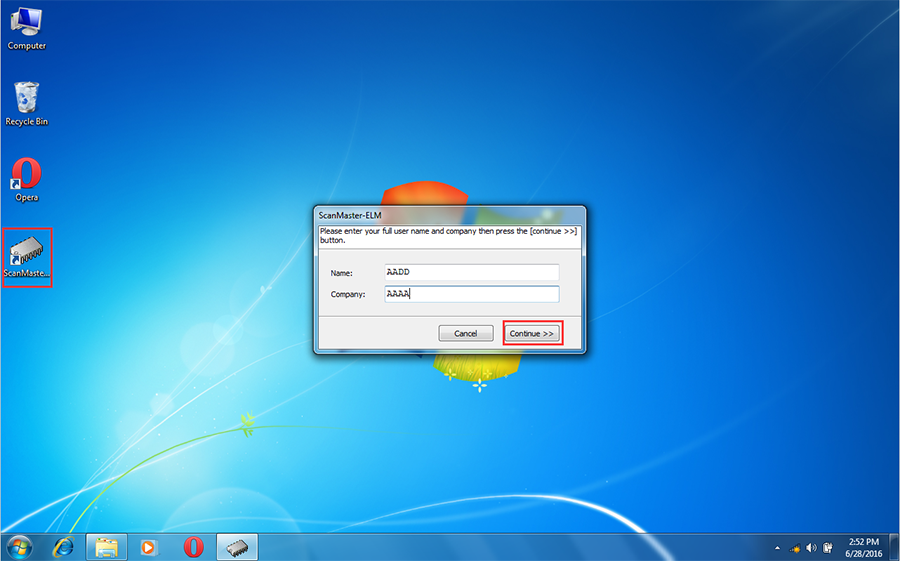The height and width of the screenshot is (561, 900).
Task: Launch Internet Explorer from the taskbar
Action: (65, 547)
